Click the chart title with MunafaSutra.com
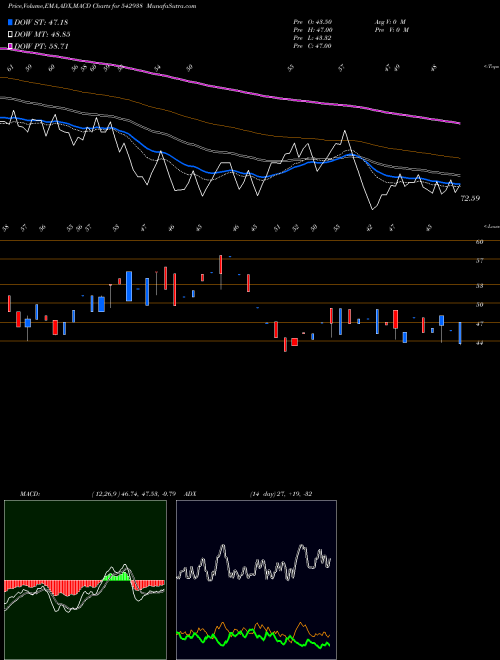Screen dimensions: 500x660 [x=102, y=6]
